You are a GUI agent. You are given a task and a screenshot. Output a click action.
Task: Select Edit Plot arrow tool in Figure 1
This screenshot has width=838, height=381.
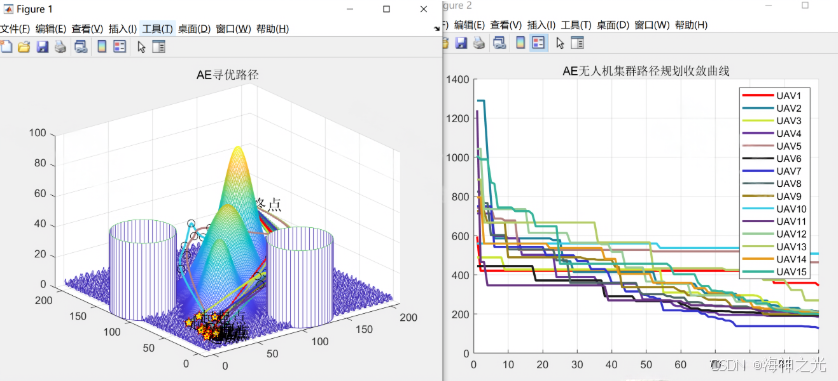pos(141,47)
